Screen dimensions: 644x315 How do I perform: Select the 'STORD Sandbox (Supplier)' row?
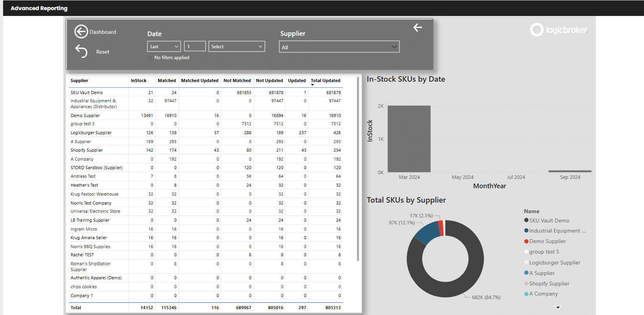206,168
